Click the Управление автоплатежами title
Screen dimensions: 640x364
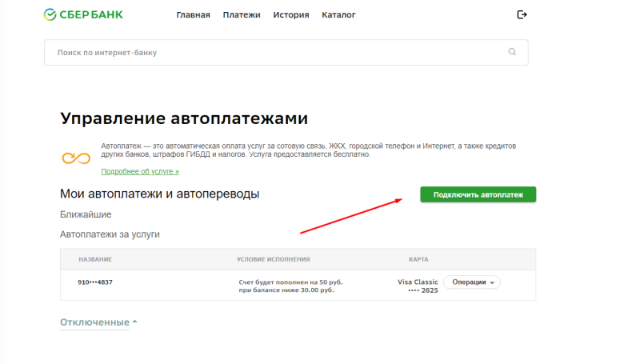184,118
